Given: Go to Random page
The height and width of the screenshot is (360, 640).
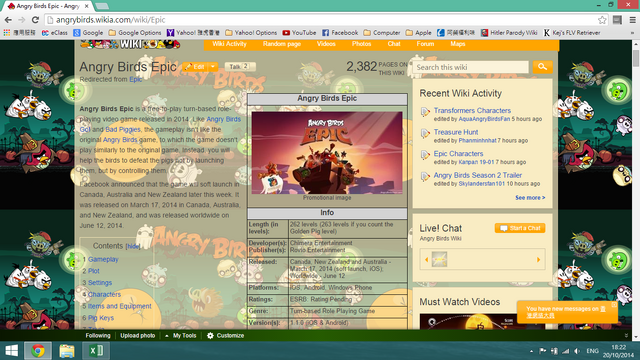Looking at the screenshot, I should 282,44.
